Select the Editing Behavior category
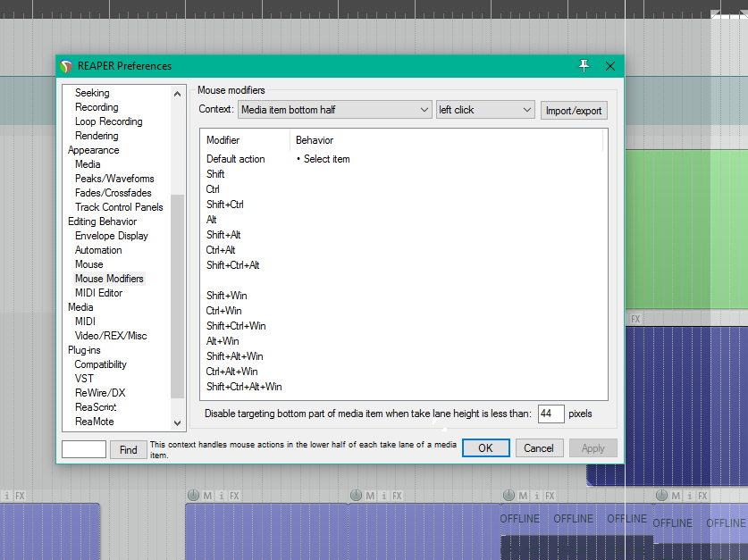748x560 pixels. click(x=102, y=221)
